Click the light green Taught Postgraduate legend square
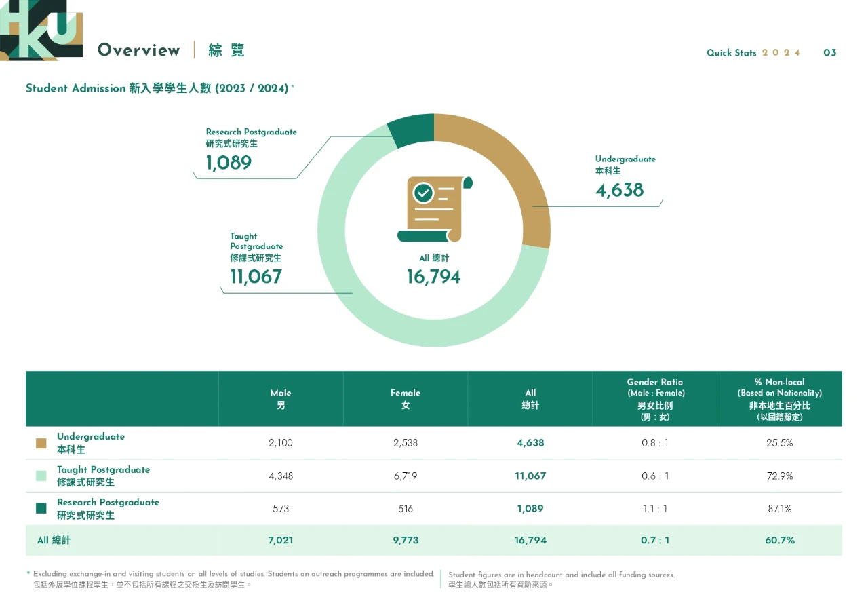 point(41,476)
